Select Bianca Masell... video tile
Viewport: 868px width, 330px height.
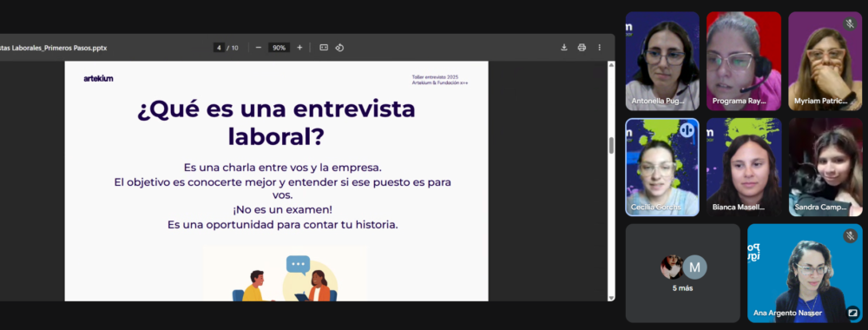click(744, 167)
